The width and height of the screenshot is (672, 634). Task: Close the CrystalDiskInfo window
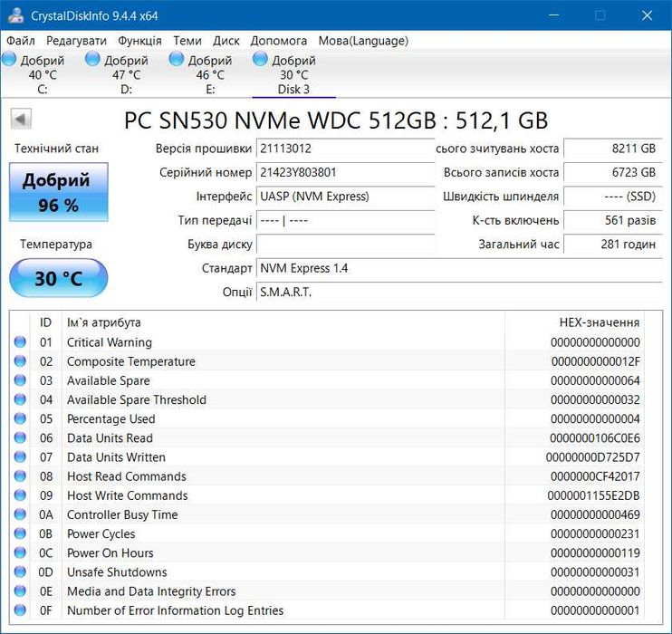647,15
